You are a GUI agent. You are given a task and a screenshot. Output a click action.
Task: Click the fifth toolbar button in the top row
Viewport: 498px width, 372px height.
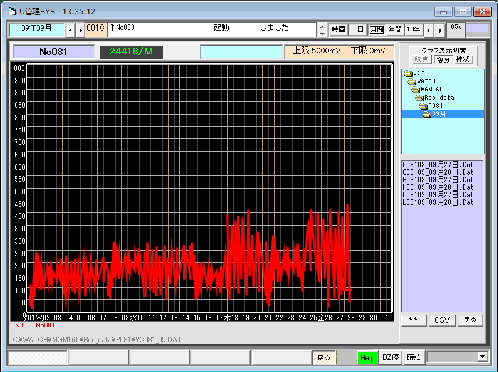(414, 29)
